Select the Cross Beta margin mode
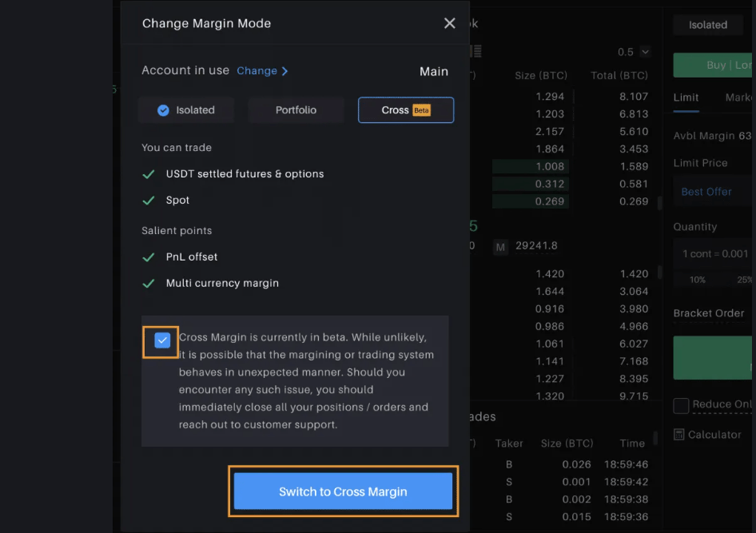 405,110
